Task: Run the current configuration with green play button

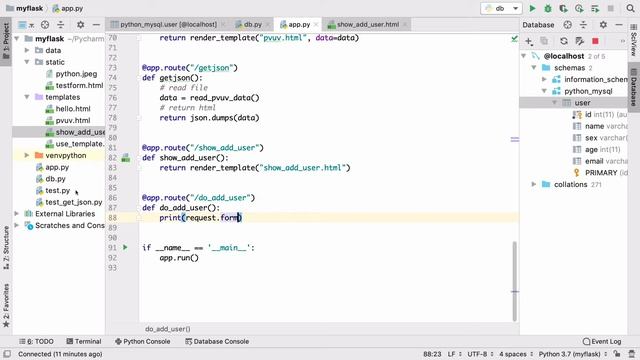Action: 532,8
